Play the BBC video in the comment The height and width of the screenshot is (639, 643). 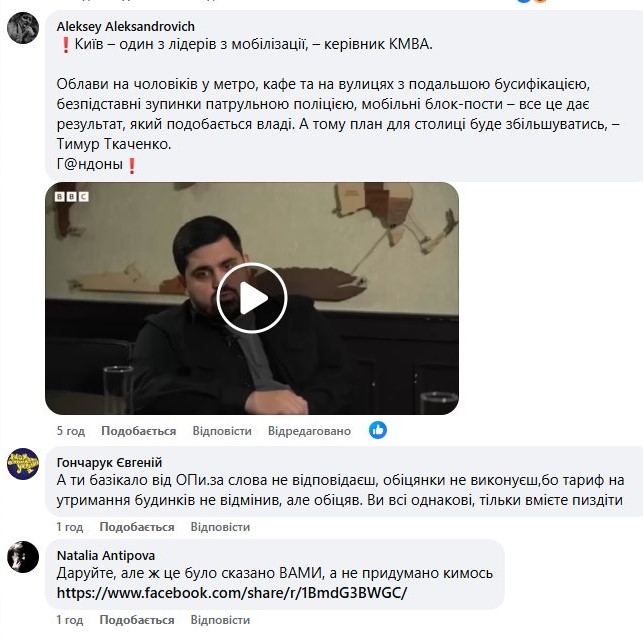pos(251,298)
